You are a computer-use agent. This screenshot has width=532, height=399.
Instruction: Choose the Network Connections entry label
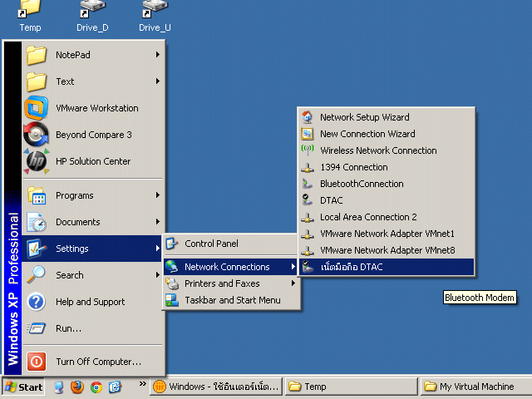227,267
